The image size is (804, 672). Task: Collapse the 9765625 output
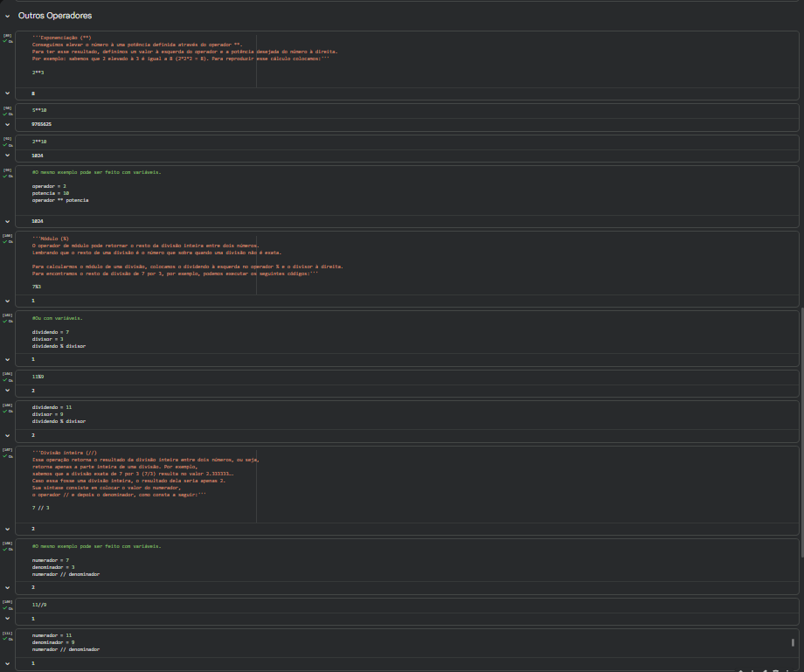[x=7, y=124]
